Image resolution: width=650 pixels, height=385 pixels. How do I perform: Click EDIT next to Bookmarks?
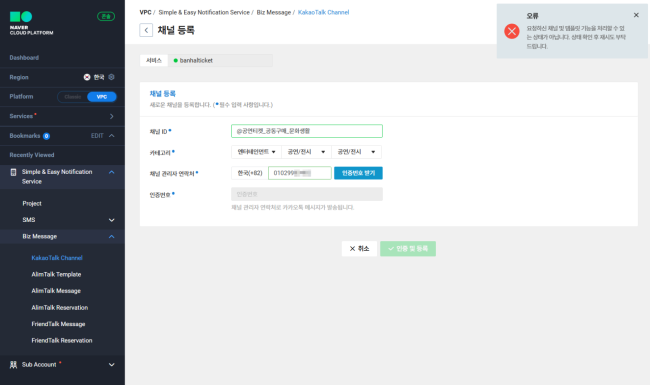[97, 136]
